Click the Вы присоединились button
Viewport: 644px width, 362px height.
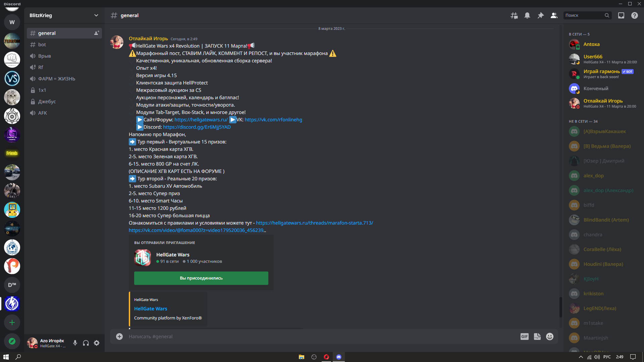201,278
